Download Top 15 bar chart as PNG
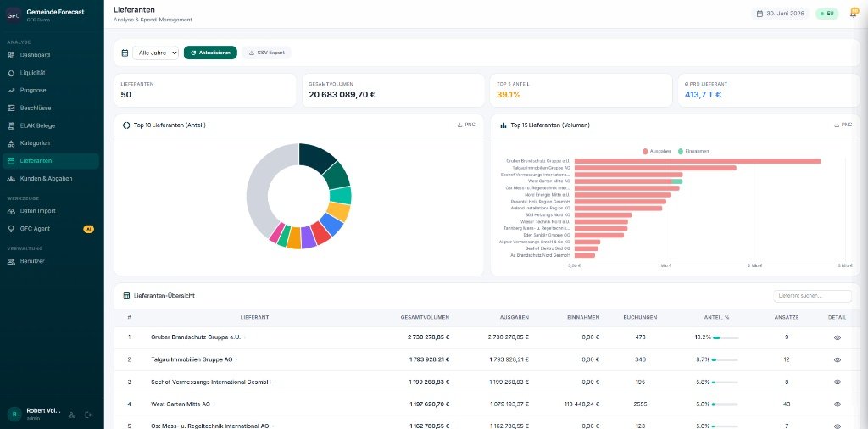This screenshot has width=868, height=429. 843,125
